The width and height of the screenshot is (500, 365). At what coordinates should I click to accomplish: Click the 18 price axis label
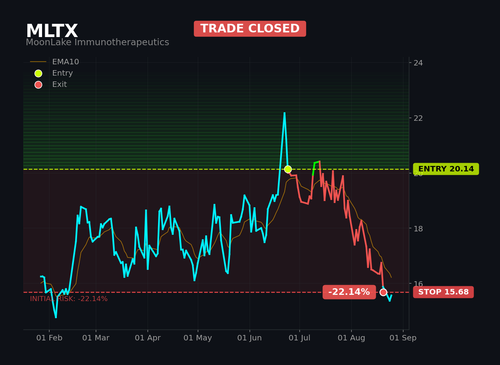418,229
